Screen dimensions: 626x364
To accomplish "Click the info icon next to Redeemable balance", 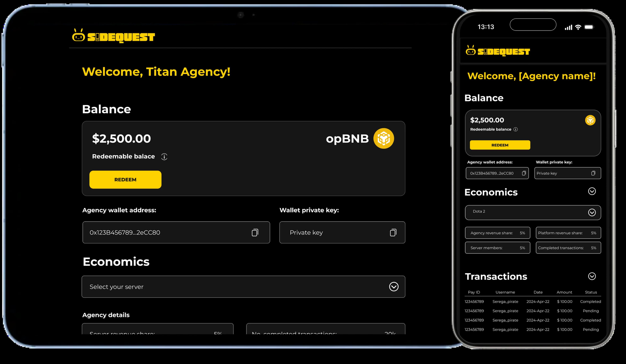I will tap(164, 156).
